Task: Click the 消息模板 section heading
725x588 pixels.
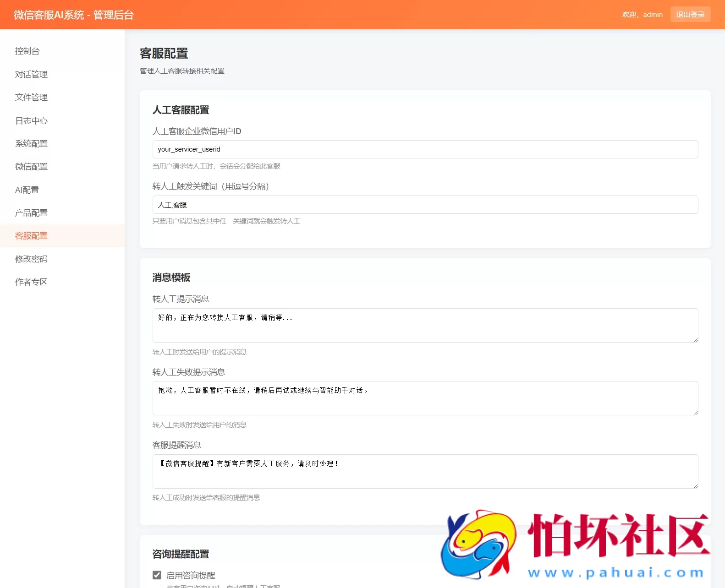Action: point(171,278)
